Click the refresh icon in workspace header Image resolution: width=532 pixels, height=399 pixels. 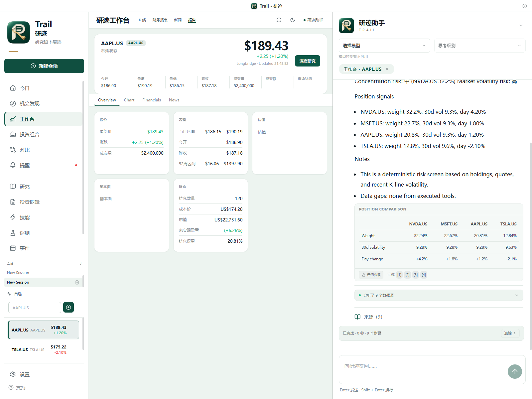(x=279, y=20)
